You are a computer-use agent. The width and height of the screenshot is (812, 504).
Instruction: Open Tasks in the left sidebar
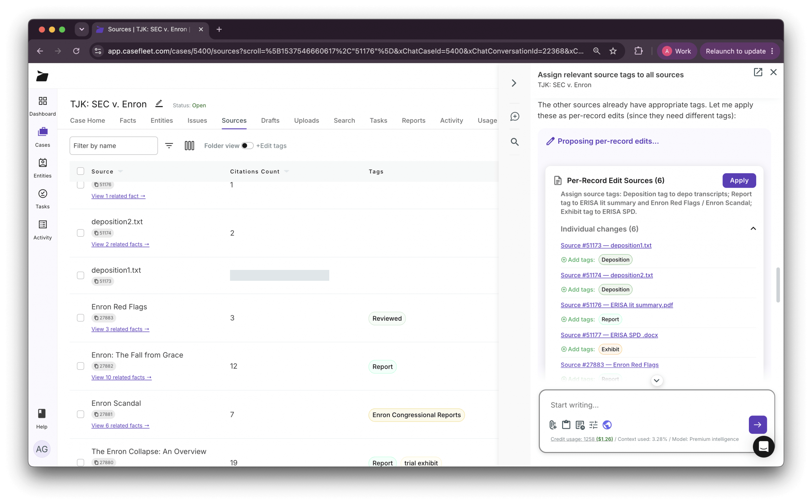tap(43, 199)
